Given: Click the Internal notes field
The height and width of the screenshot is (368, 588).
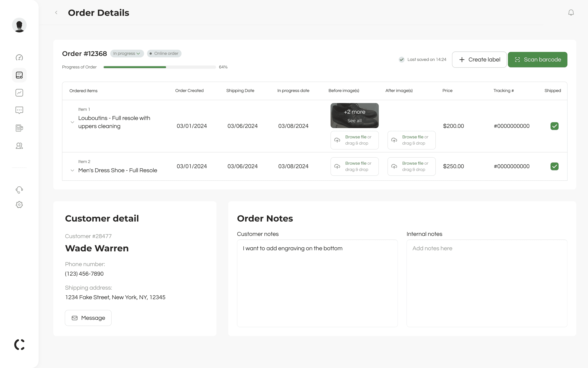Looking at the screenshot, I should coord(487,283).
